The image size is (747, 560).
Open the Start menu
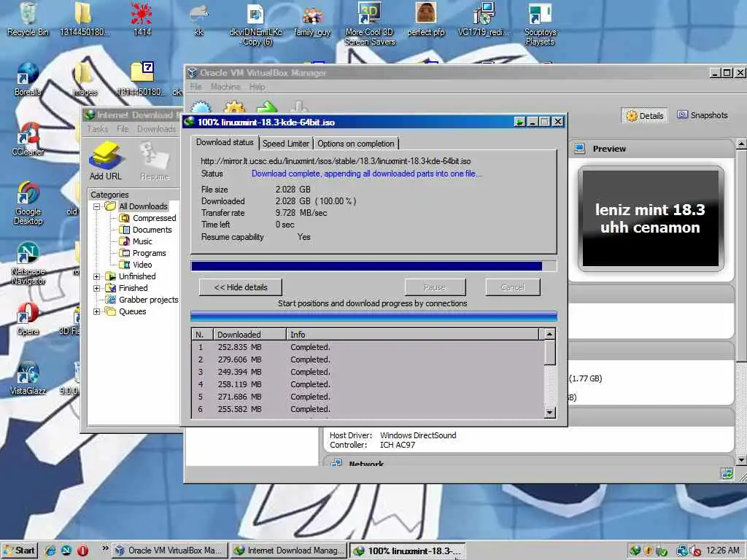[20, 551]
